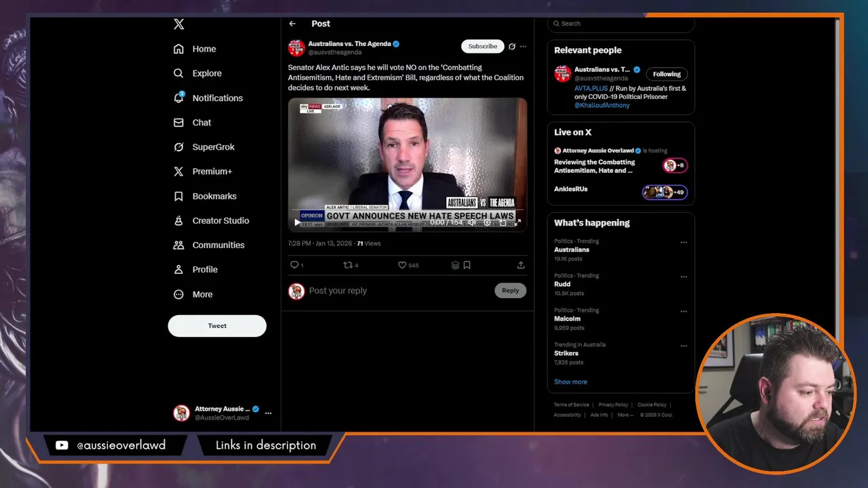Toggle video picture-in-picture mode
This screenshot has width=868, height=488.
(x=502, y=222)
